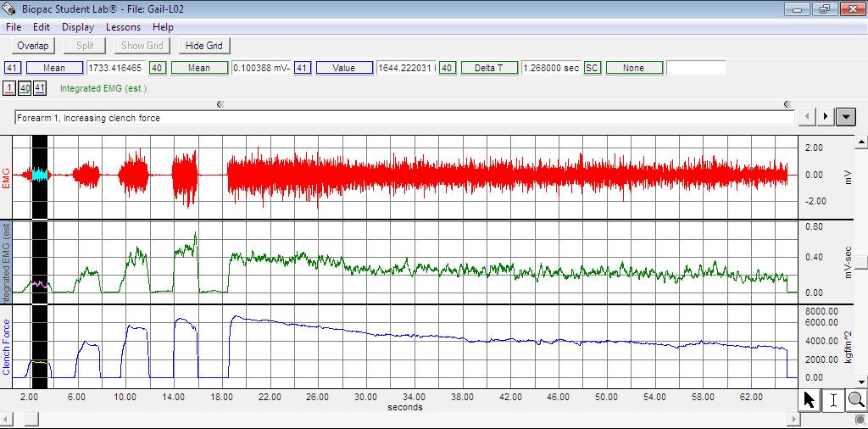Open channel selector 41 beside the first Mean
Viewport: 868px width, 429px height.
coord(12,68)
